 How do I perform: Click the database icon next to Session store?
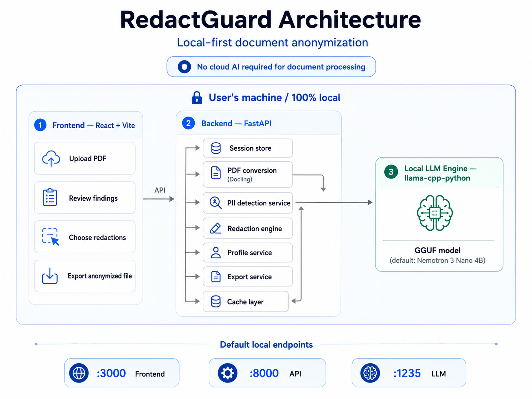click(216, 148)
